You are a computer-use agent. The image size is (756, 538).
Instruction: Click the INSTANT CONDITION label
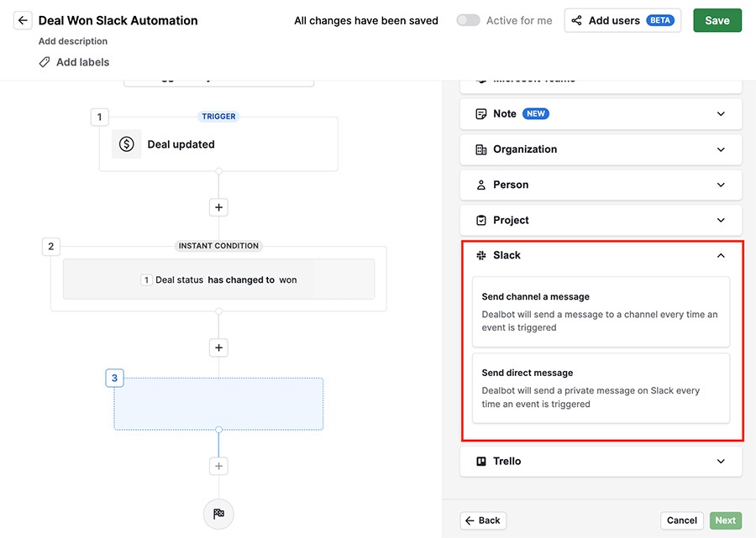click(x=218, y=246)
